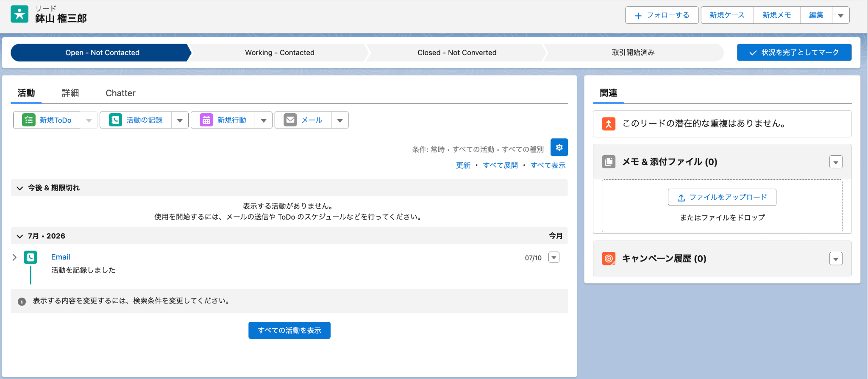Click the ファイルをアップロード button
The height and width of the screenshot is (379, 868).
pos(722,197)
